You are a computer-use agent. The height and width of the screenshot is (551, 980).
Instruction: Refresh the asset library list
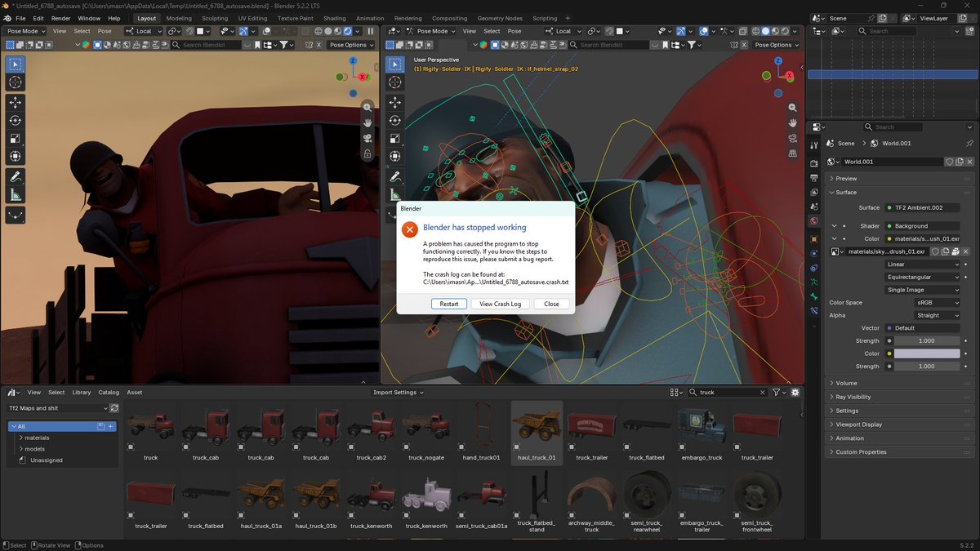[x=114, y=408]
